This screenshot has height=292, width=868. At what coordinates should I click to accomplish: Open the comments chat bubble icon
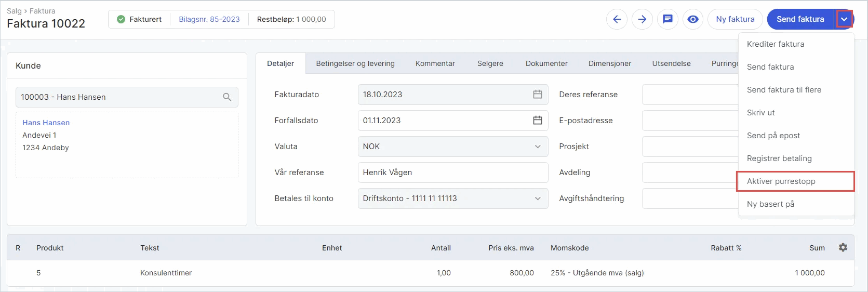(x=667, y=19)
